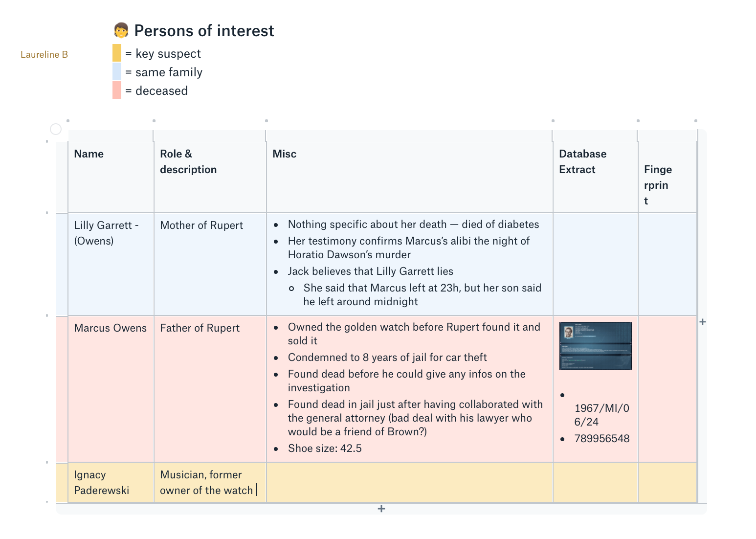756x539 pixels.
Task: Click empty Database Extract cell for Ignacy Paderewski
Action: click(596, 483)
